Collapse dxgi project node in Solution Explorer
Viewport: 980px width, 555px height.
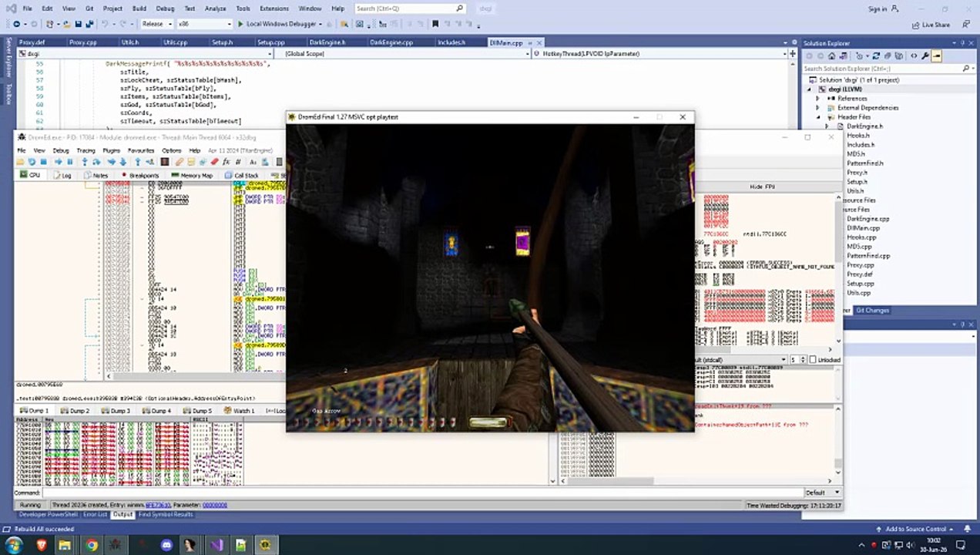click(810, 89)
